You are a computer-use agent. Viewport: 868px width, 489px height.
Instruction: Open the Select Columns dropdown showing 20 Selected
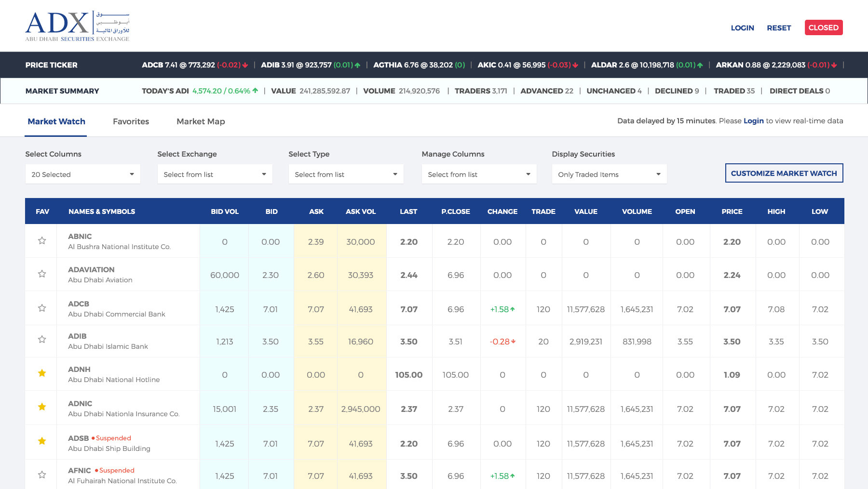82,174
